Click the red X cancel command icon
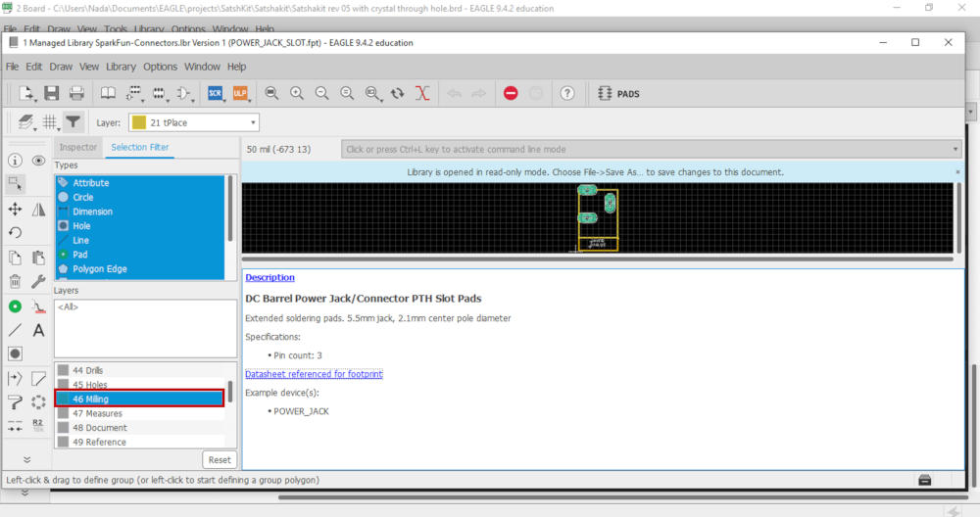 [422, 94]
